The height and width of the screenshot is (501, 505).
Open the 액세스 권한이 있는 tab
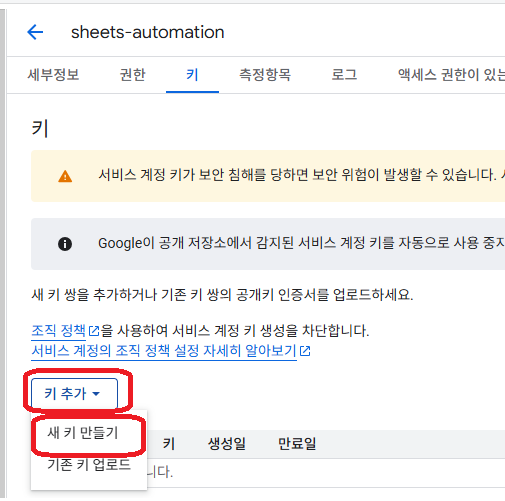coord(451,75)
